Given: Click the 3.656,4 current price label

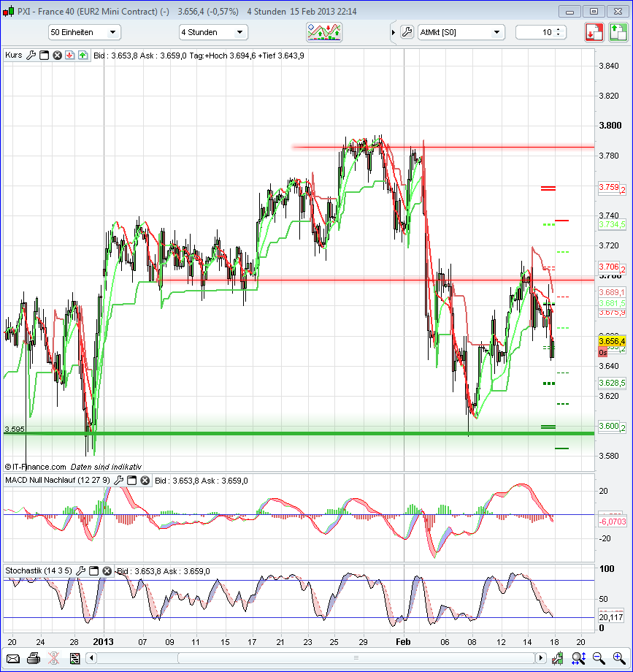Looking at the screenshot, I should click(x=612, y=341).
